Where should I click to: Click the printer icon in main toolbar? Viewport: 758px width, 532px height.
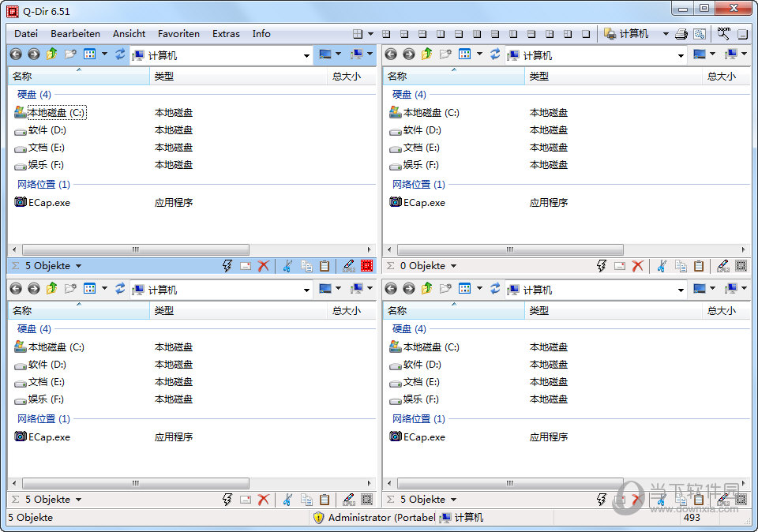[x=681, y=34]
